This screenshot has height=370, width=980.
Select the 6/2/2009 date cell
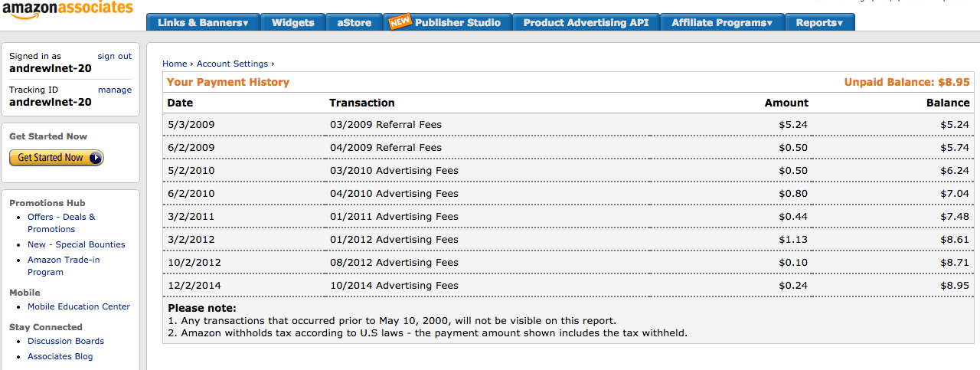[191, 147]
